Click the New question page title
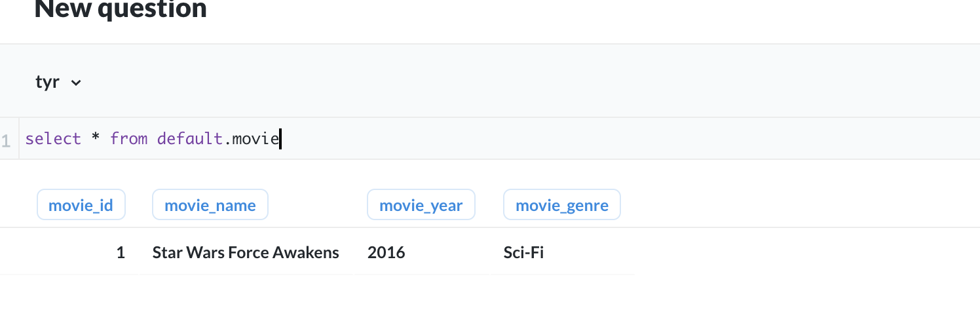 point(121,9)
